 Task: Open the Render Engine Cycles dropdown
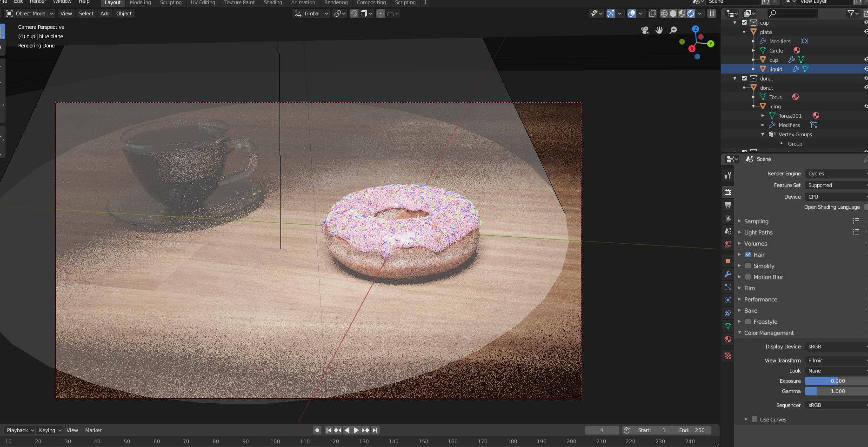click(x=836, y=173)
